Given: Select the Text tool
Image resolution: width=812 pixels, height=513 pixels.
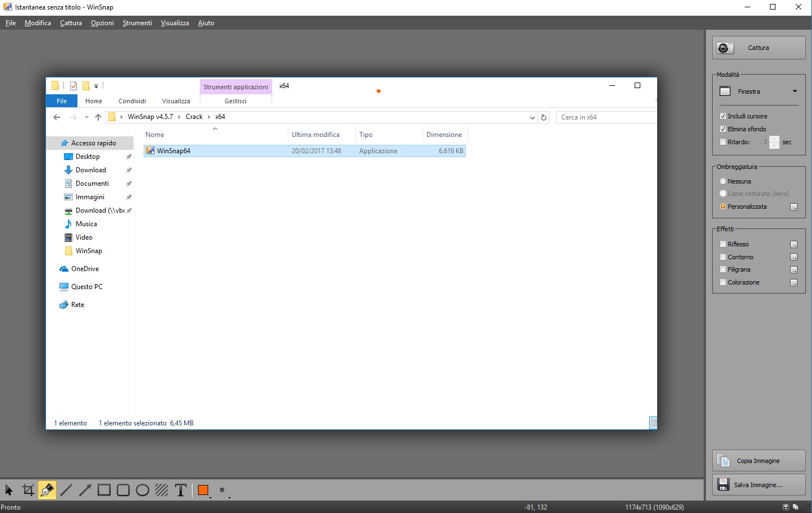Looking at the screenshot, I should [x=181, y=490].
